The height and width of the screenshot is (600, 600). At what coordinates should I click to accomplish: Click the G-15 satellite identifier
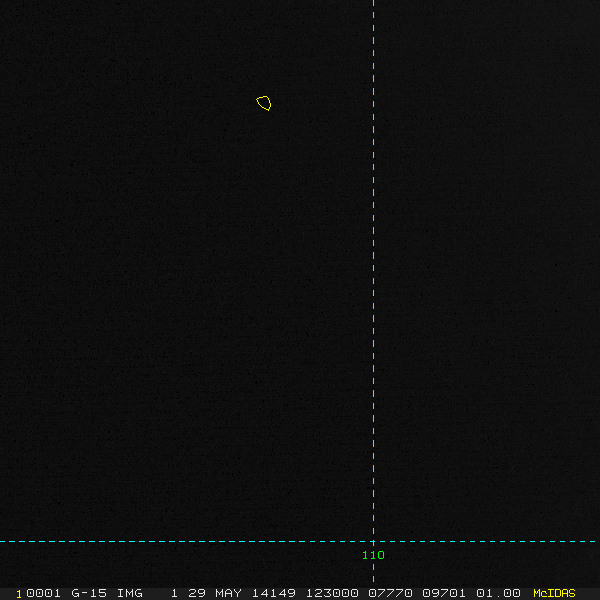[89, 593]
